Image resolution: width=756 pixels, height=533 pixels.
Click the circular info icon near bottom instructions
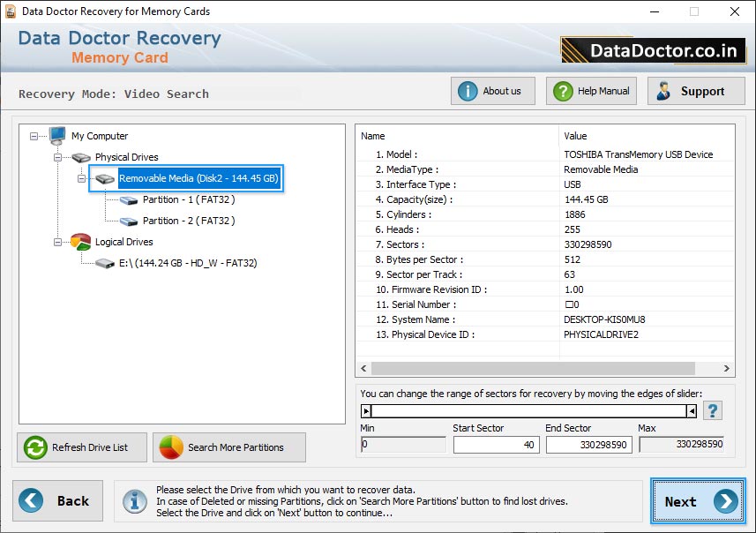coord(134,500)
